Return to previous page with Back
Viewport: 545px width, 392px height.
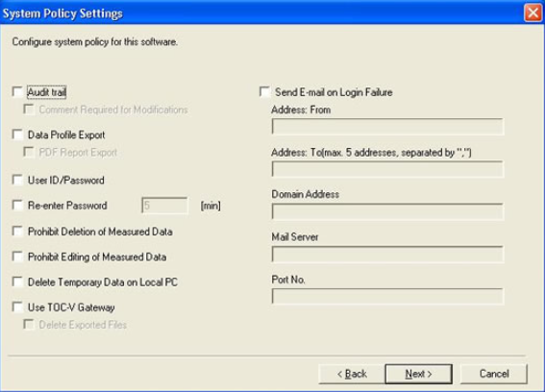pos(352,374)
